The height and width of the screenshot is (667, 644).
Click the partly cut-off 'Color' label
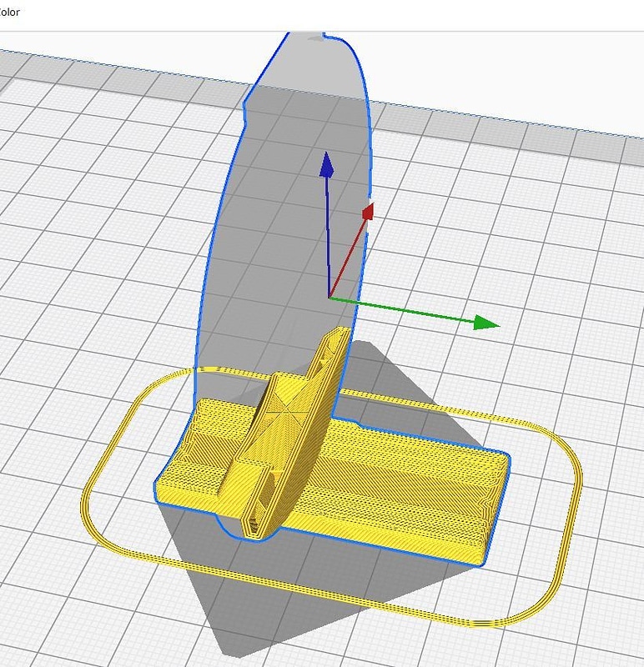tap(9, 13)
